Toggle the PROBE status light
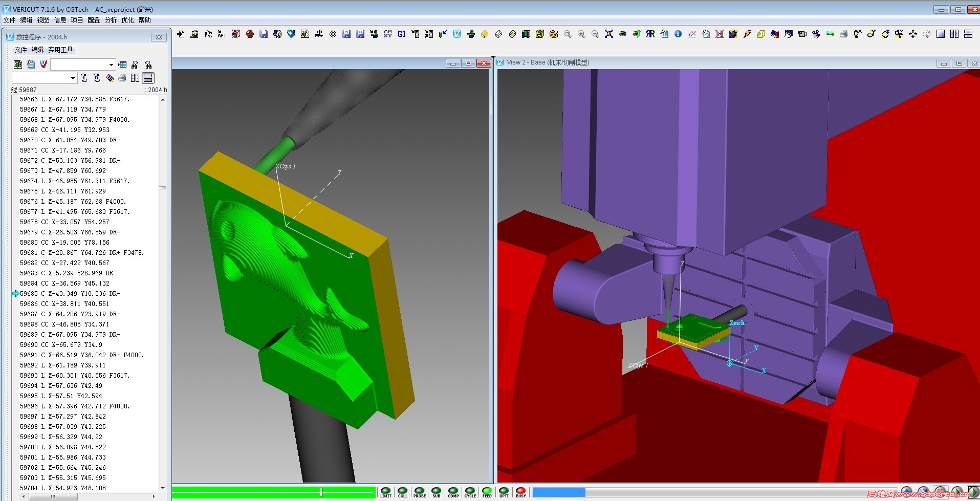 coord(420,492)
